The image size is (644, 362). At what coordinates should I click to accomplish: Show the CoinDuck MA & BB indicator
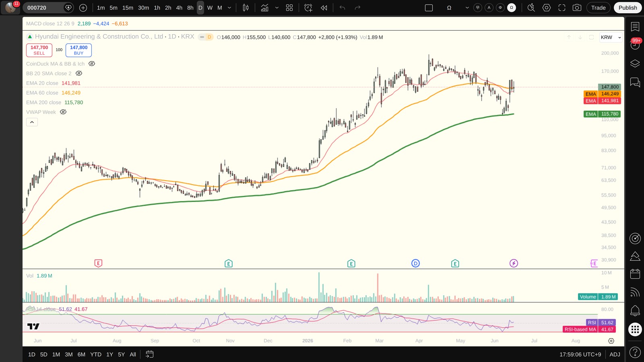coord(92,64)
